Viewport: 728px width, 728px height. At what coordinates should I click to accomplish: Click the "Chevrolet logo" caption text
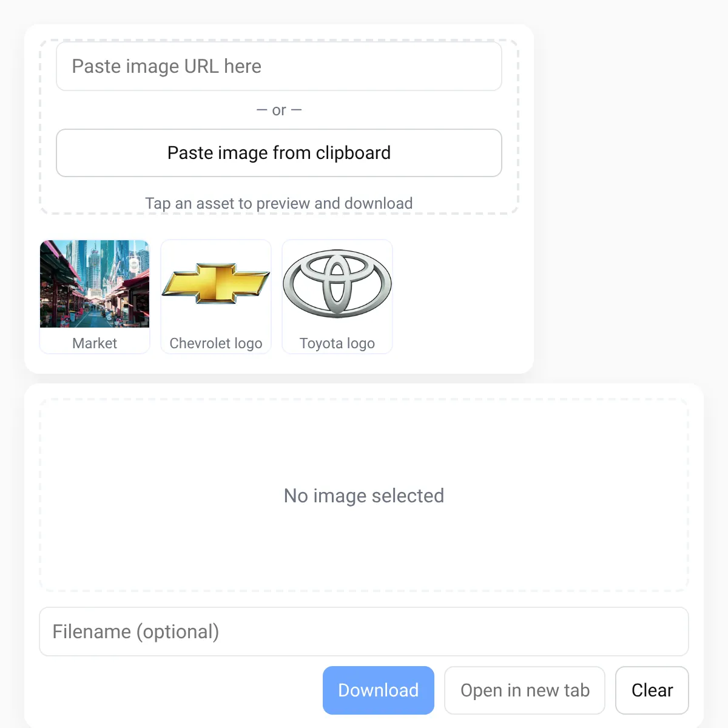pyautogui.click(x=216, y=343)
